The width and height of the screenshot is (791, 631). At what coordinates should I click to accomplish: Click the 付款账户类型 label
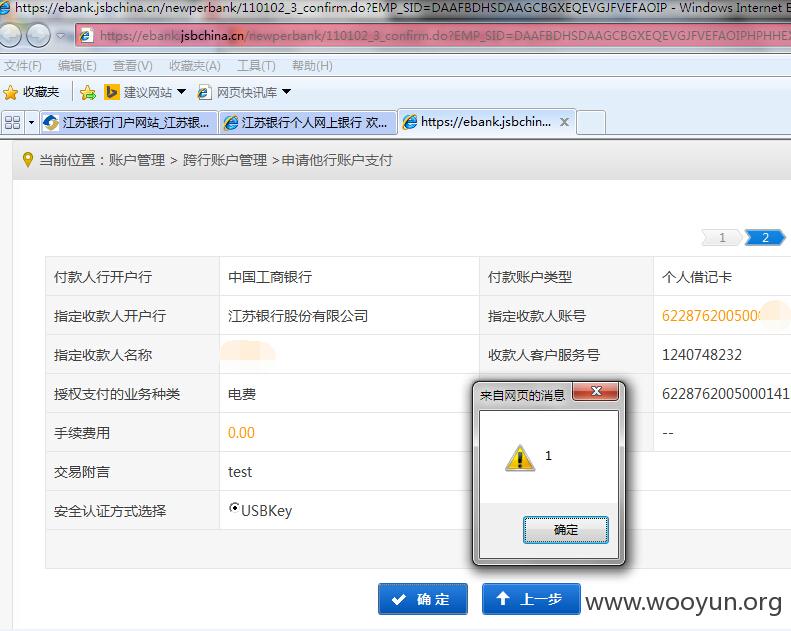530,277
